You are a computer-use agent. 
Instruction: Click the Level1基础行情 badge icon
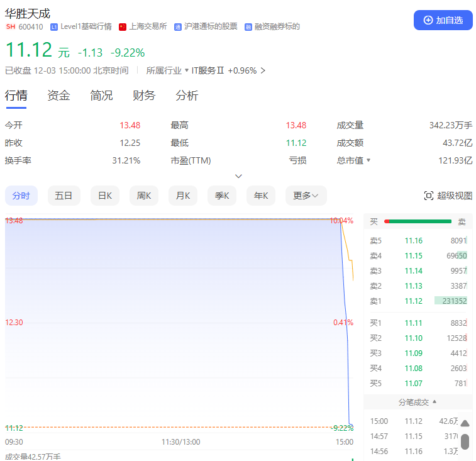pyautogui.click(x=54, y=27)
